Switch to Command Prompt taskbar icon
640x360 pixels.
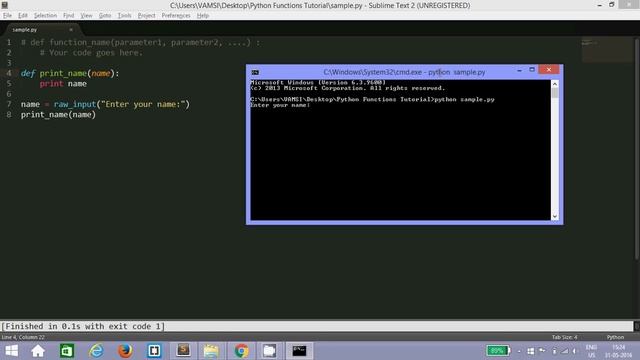299,351
